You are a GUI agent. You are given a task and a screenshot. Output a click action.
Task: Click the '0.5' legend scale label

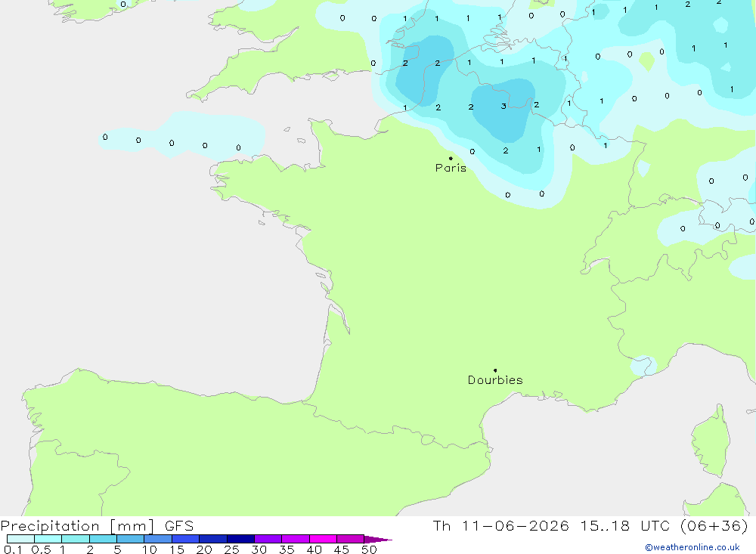(41, 549)
